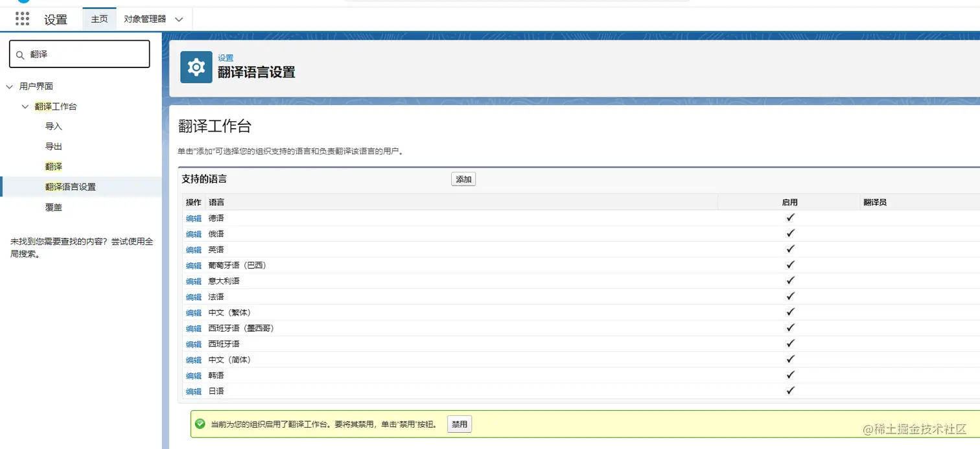This screenshot has width=980, height=449.
Task: Switch to the 主页 tab
Action: click(99, 19)
